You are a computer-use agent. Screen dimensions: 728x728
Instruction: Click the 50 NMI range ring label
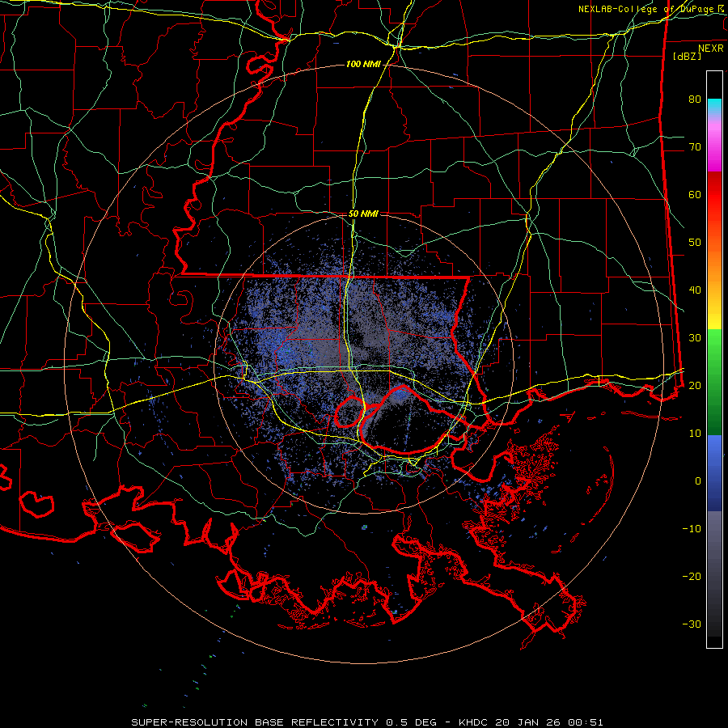click(x=363, y=214)
